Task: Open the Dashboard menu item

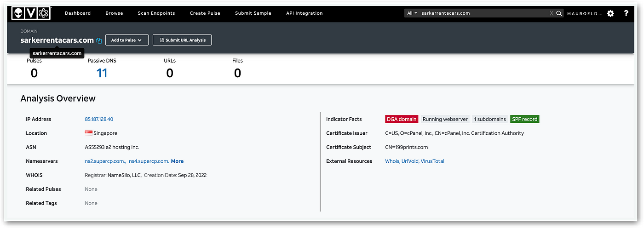Action: pyautogui.click(x=78, y=13)
